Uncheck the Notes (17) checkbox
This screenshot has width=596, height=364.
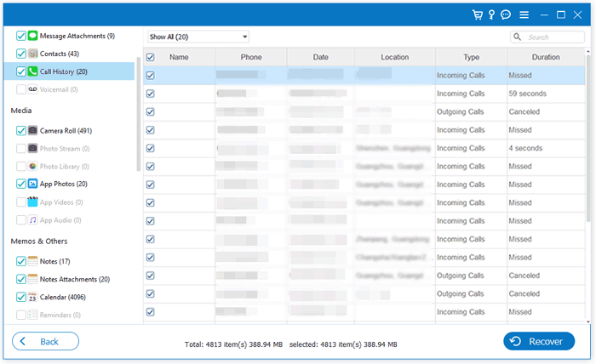pyautogui.click(x=21, y=261)
